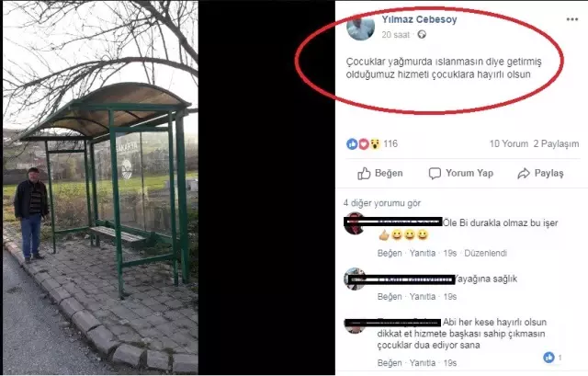Expand 4 diğer yorumu gör

tap(382, 203)
